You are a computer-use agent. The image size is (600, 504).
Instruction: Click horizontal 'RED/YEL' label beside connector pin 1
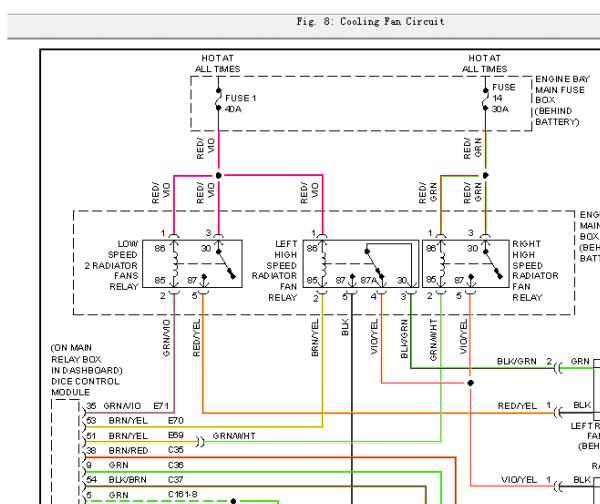517,406
